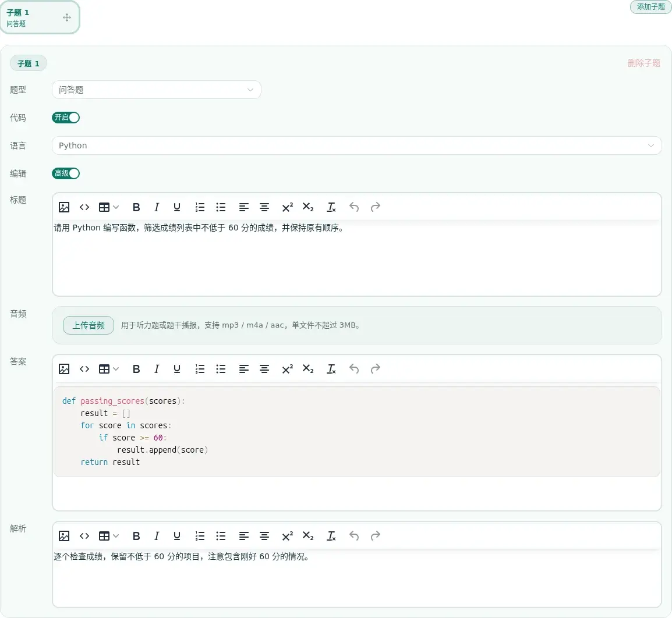This screenshot has height=618, width=672.
Task: Insert image in the 解析 editor
Action: [64, 536]
